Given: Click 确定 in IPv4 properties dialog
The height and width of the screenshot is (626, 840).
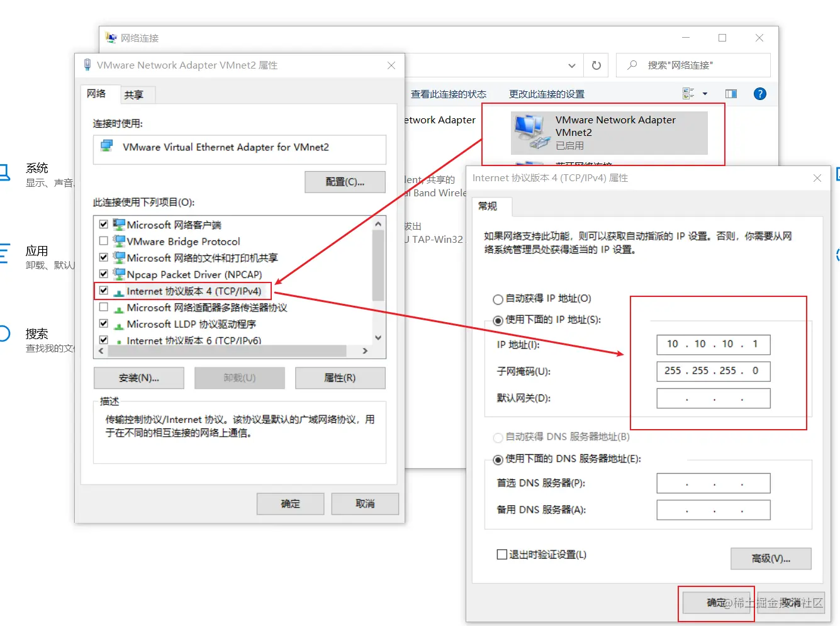Looking at the screenshot, I should [717, 603].
